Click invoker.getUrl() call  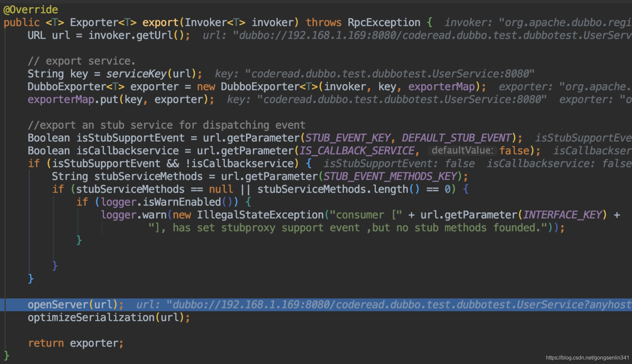(136, 35)
